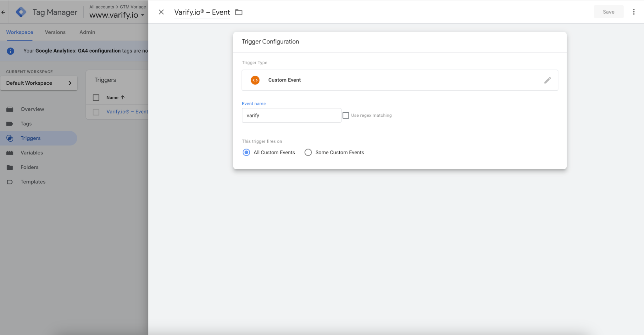Image resolution: width=644 pixels, height=335 pixels.
Task: Focus the Event name input field
Action: point(291,116)
